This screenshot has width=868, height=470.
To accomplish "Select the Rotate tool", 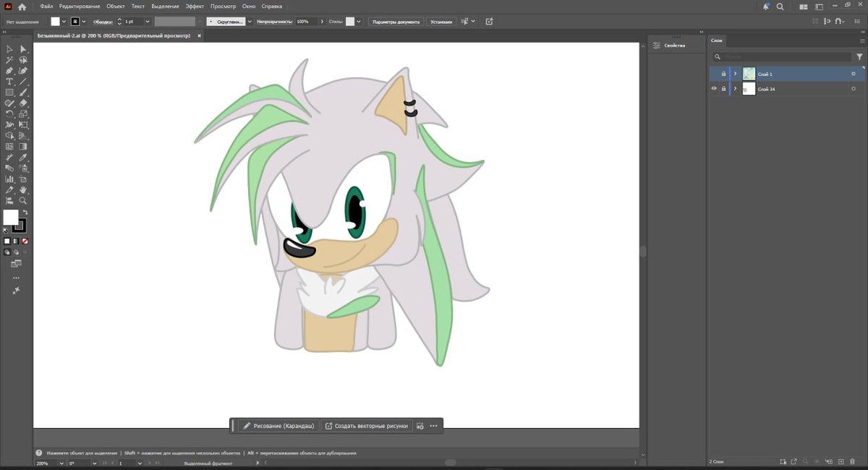I will pos(9,114).
